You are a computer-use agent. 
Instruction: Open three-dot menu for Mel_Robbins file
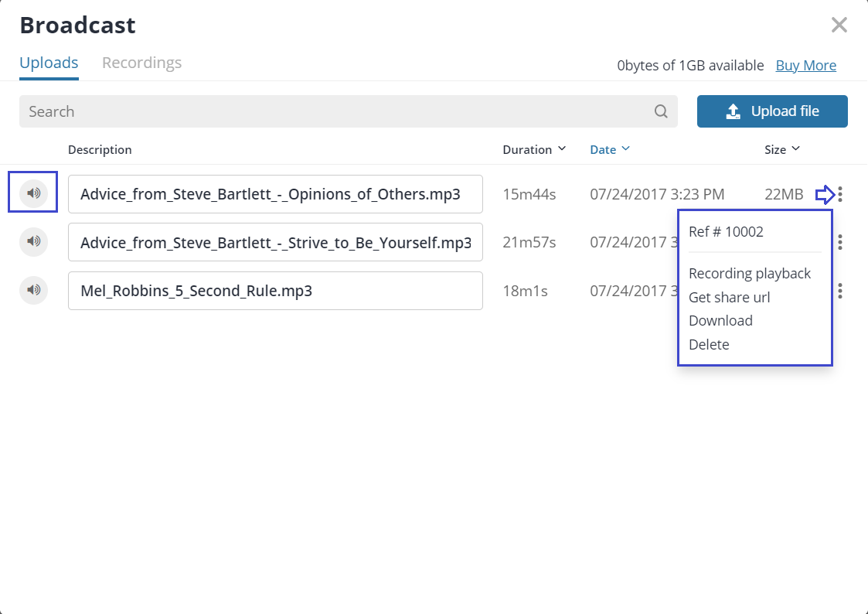pyautogui.click(x=840, y=291)
